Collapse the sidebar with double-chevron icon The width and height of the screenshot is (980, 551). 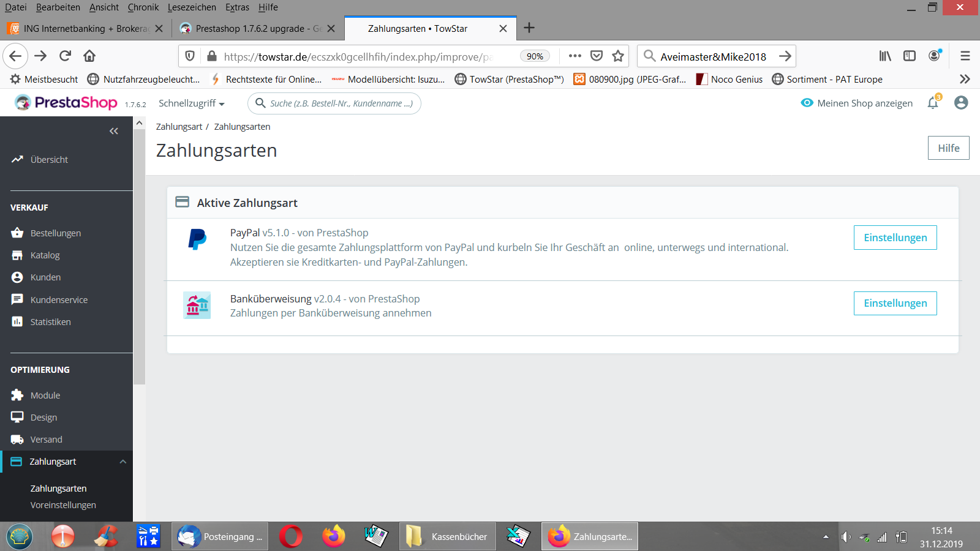coord(114,131)
